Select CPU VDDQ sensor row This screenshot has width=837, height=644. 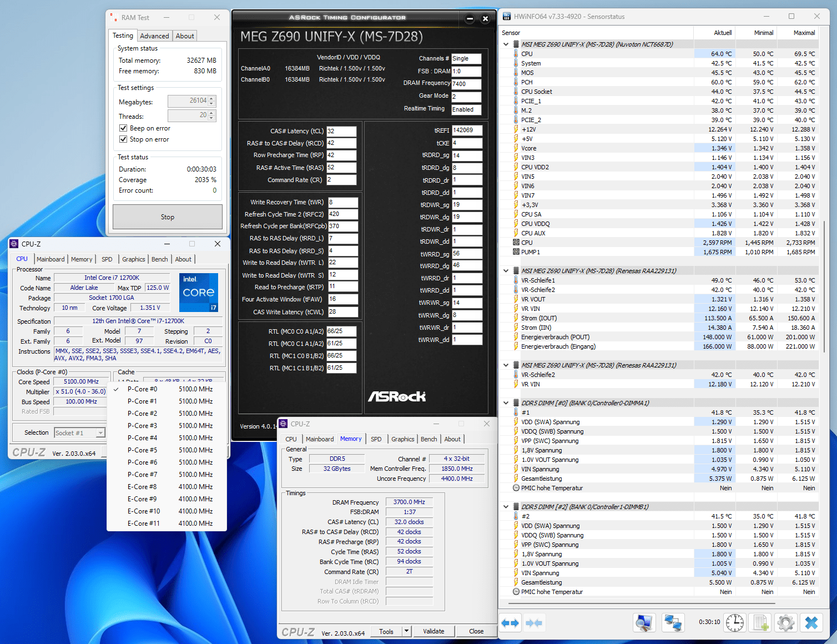(659, 224)
